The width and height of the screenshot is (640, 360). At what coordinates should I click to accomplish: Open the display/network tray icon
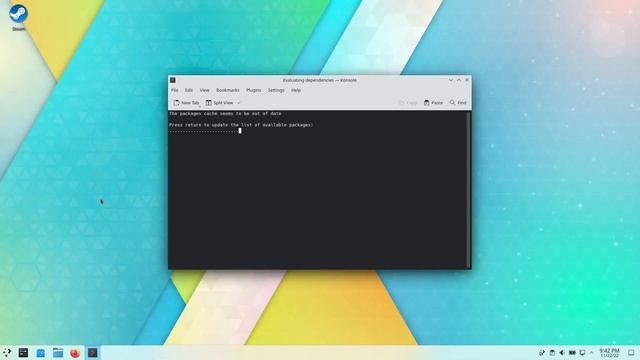tap(582, 353)
